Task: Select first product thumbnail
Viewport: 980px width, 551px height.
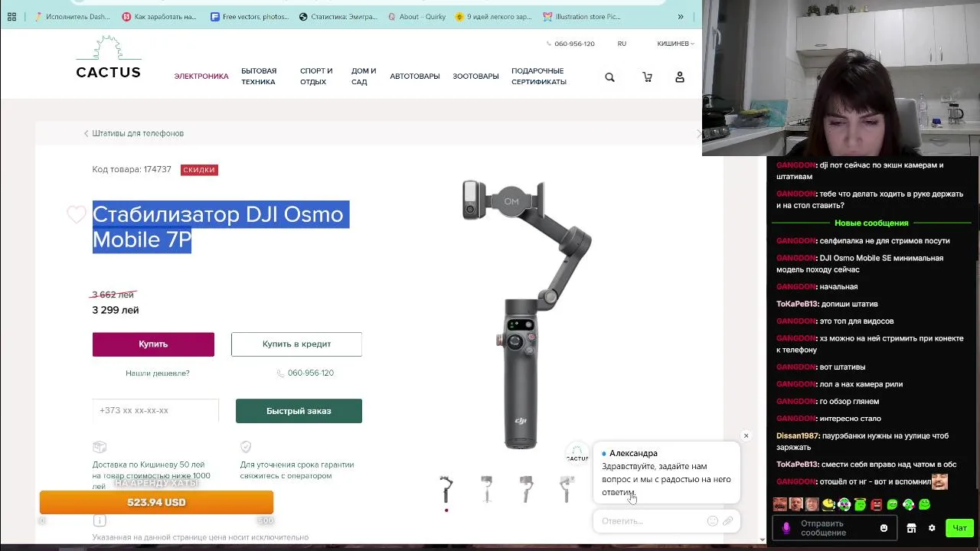Action: tap(446, 489)
